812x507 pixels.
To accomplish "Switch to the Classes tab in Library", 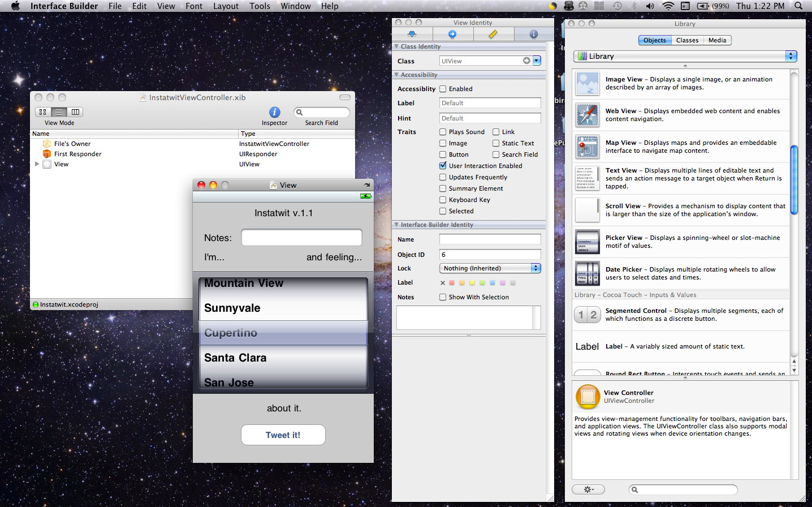I will (x=687, y=40).
